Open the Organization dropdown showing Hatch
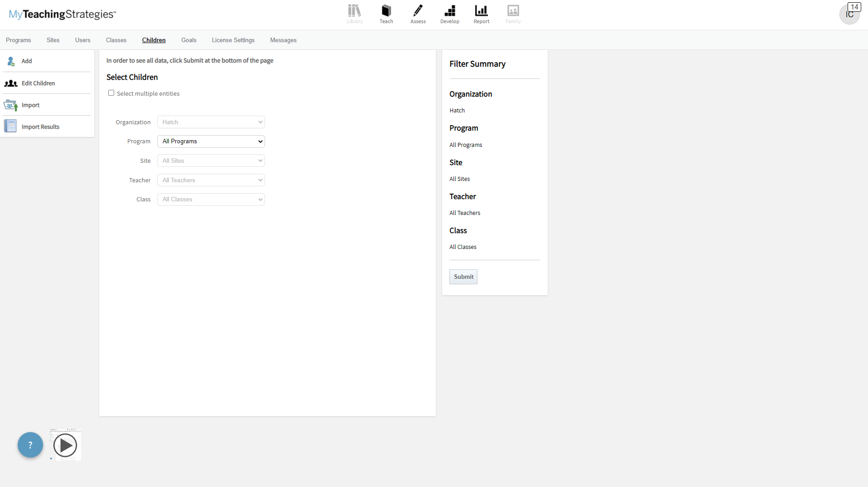The image size is (868, 487). [211, 122]
